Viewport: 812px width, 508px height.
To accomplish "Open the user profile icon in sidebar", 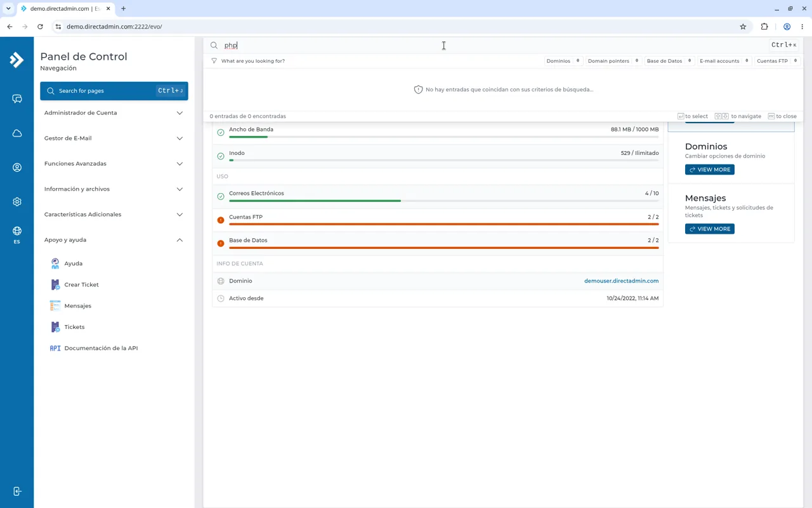I will [17, 168].
